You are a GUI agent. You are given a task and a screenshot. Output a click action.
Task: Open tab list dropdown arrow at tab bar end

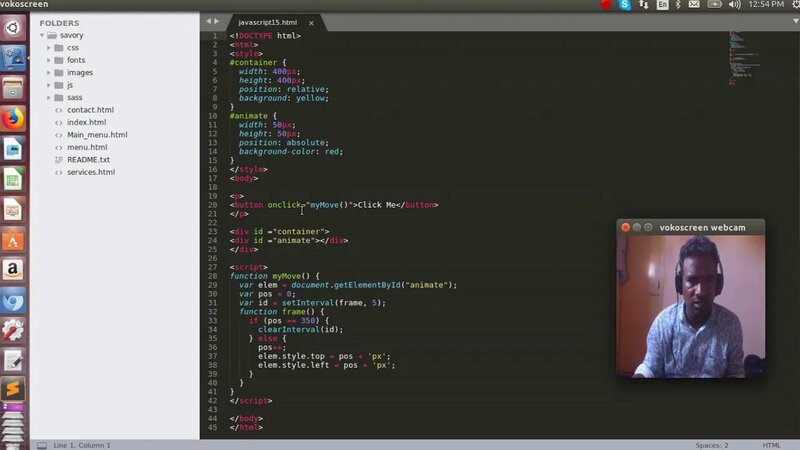pyautogui.click(x=795, y=21)
